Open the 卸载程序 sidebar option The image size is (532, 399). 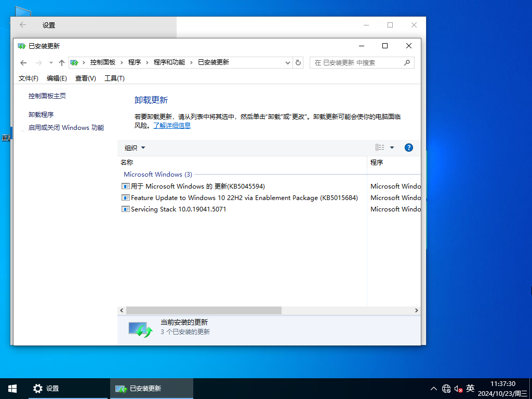[x=41, y=114]
